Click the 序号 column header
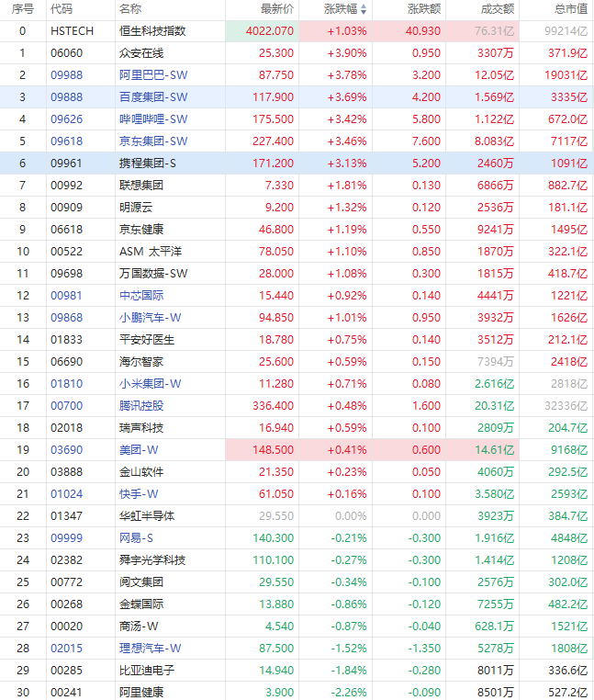594x700 pixels. coord(23,9)
